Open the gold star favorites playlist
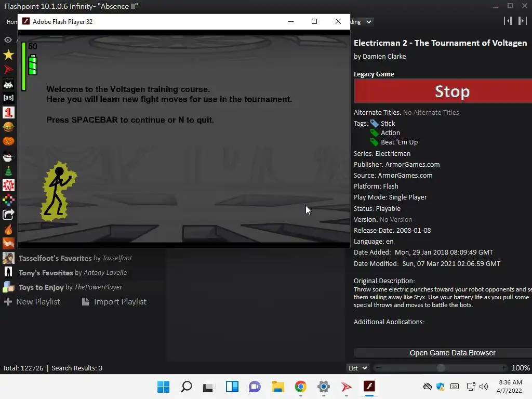 coord(8,55)
